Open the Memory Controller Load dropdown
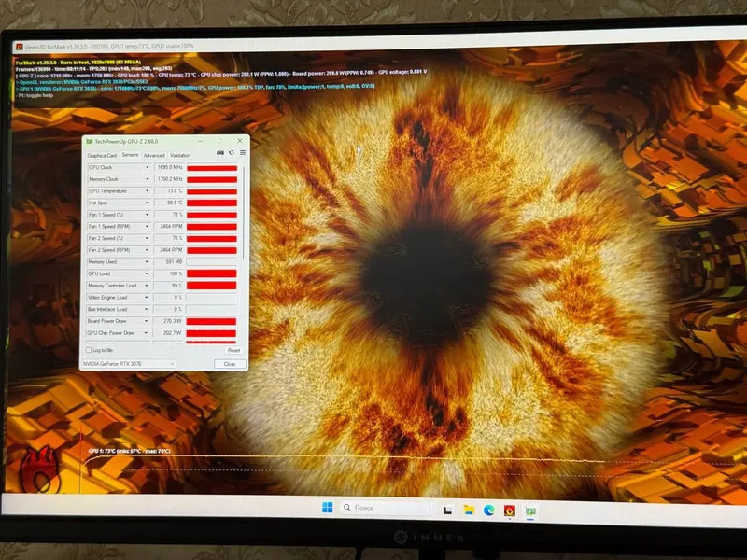This screenshot has width=747, height=560. [x=147, y=286]
